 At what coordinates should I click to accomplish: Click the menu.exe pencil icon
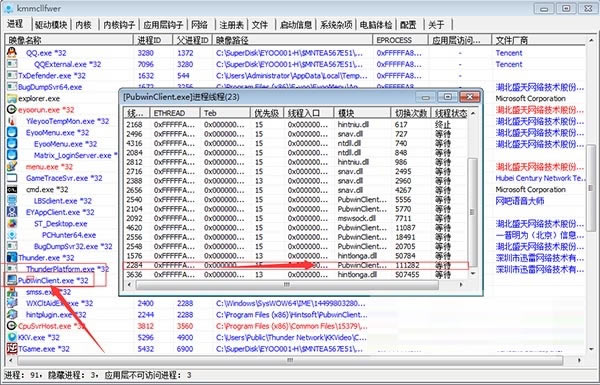pos(12,166)
